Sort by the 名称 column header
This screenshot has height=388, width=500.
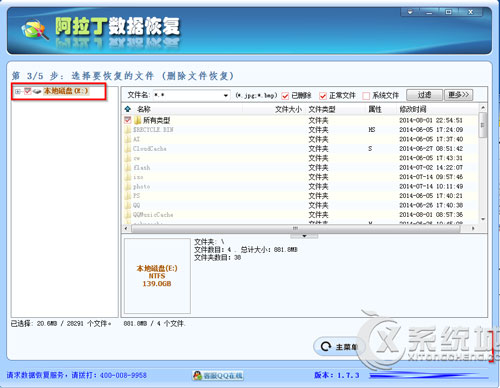point(144,109)
